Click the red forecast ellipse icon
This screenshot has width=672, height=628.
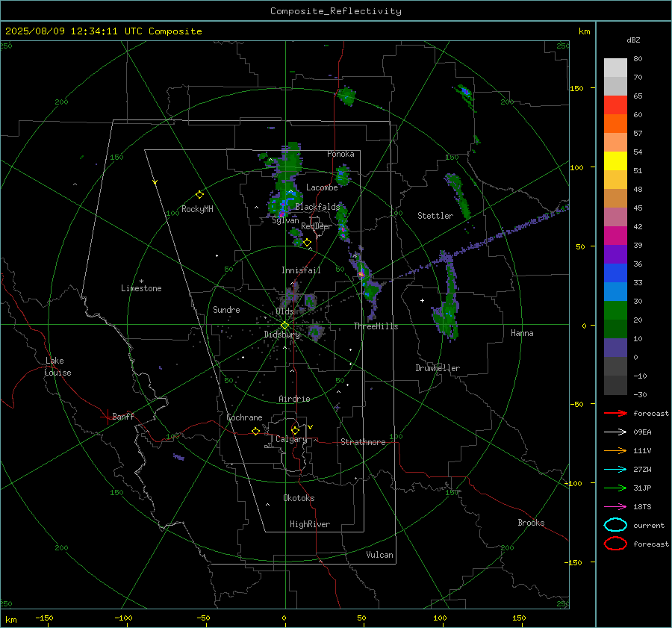[615, 544]
